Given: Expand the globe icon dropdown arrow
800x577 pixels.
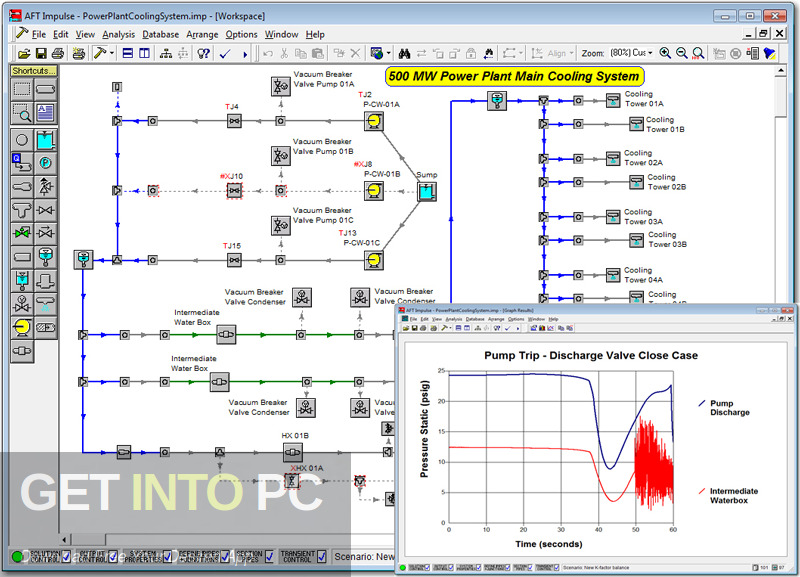Looking at the screenshot, I should 388,53.
